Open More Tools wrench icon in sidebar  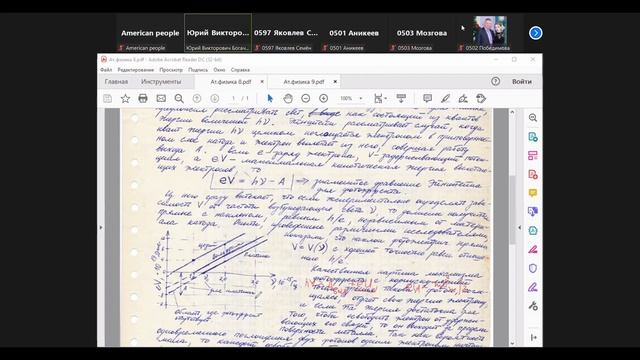533,306
